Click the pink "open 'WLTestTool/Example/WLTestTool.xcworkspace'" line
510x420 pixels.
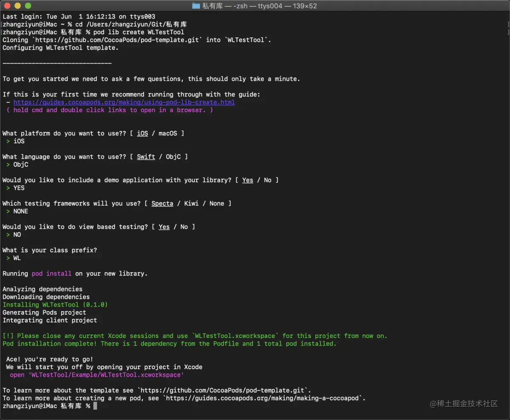click(97, 375)
